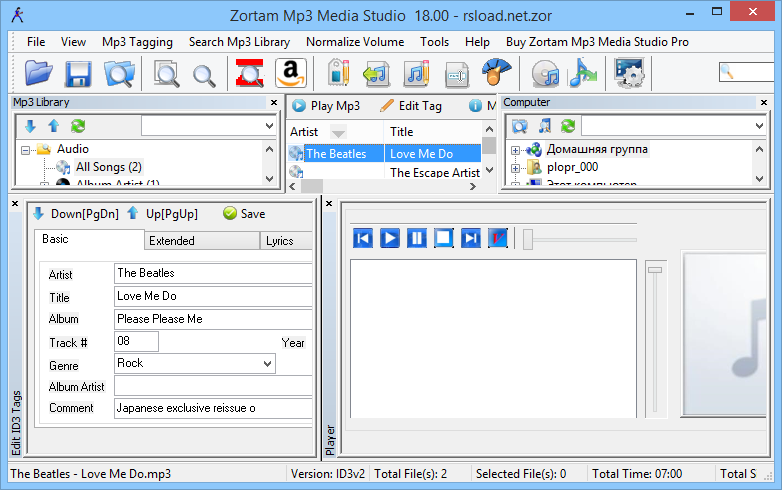Refresh the Mp3 Library panel

pyautogui.click(x=78, y=126)
